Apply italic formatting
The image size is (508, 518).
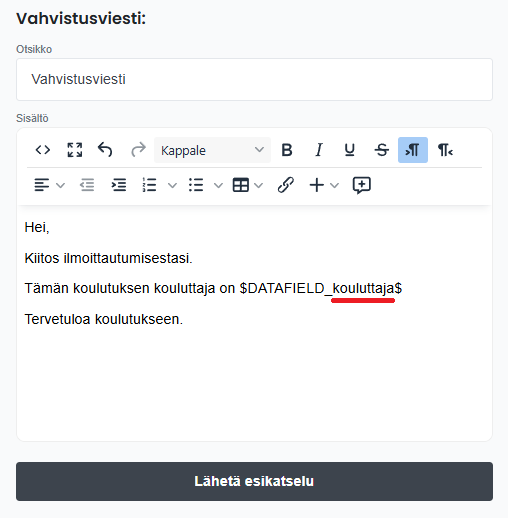coord(319,150)
